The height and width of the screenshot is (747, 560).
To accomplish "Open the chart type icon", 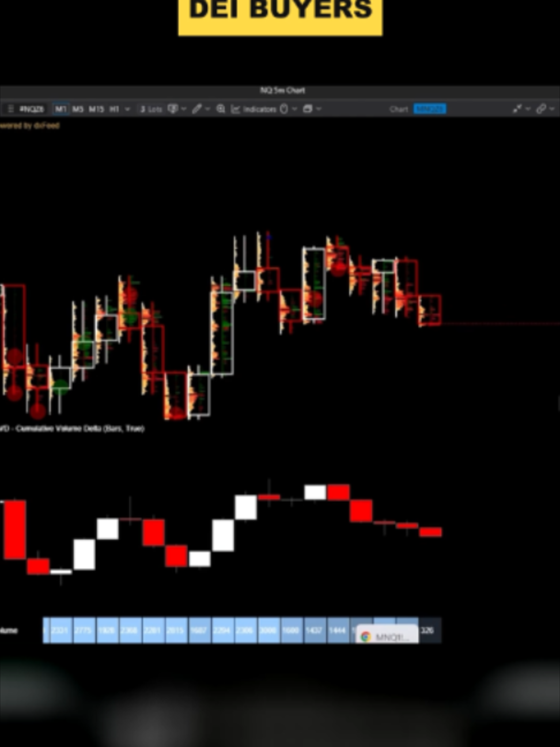I will [172, 109].
